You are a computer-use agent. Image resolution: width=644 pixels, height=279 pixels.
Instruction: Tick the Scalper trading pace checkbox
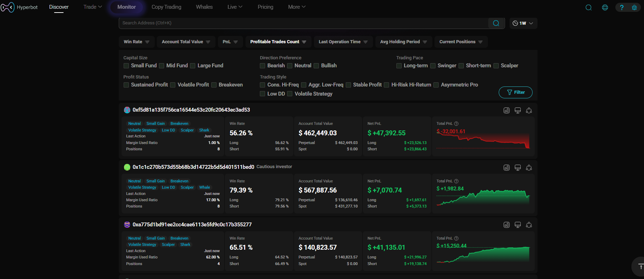tap(496, 66)
